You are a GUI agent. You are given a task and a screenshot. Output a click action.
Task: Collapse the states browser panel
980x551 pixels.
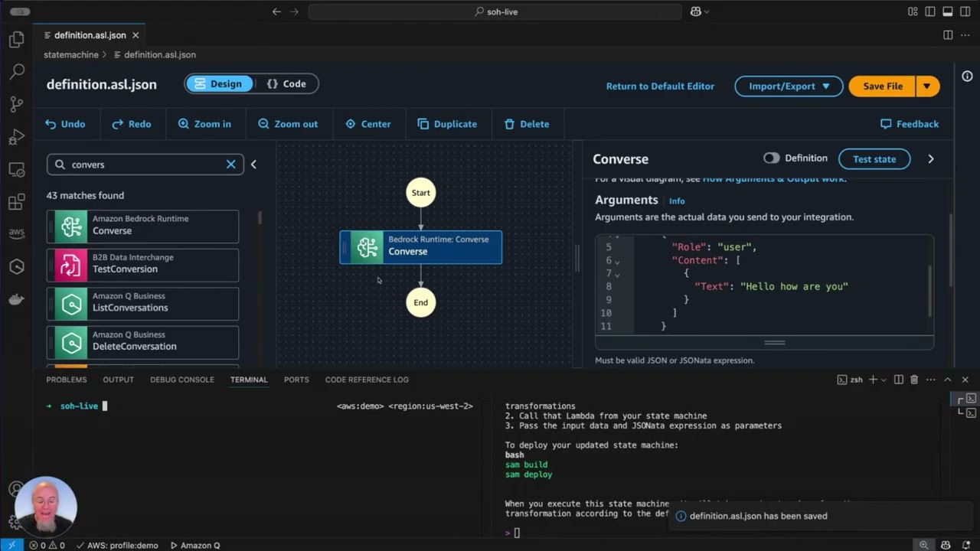click(x=253, y=165)
